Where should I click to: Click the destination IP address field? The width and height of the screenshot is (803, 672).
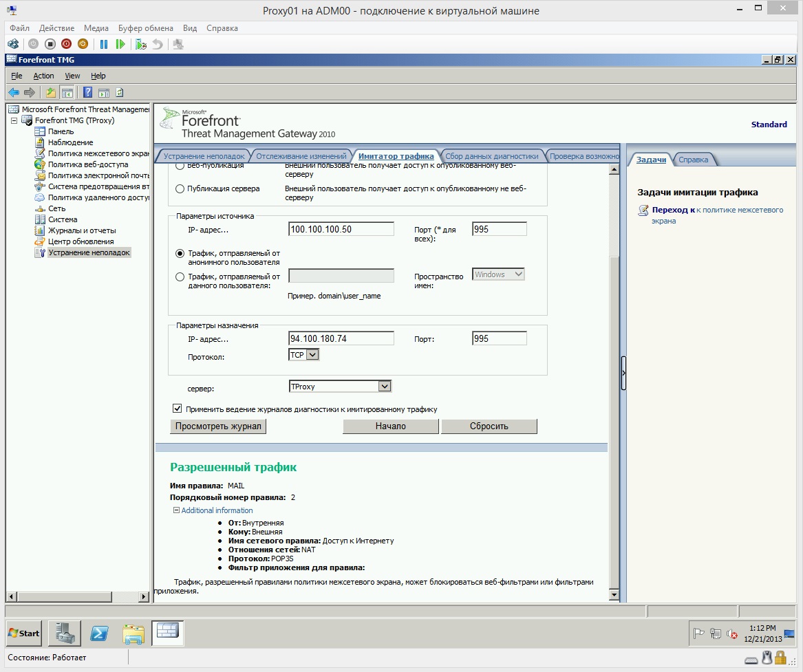[x=341, y=338]
